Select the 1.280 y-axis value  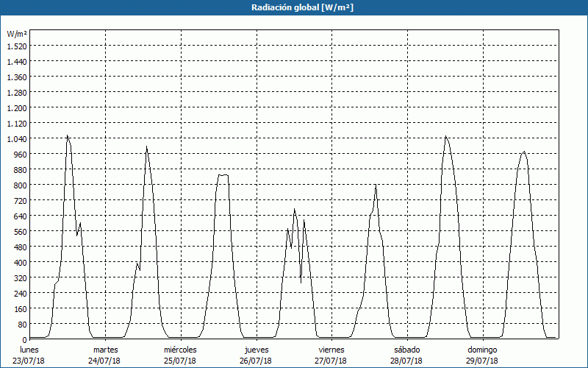coord(17,93)
